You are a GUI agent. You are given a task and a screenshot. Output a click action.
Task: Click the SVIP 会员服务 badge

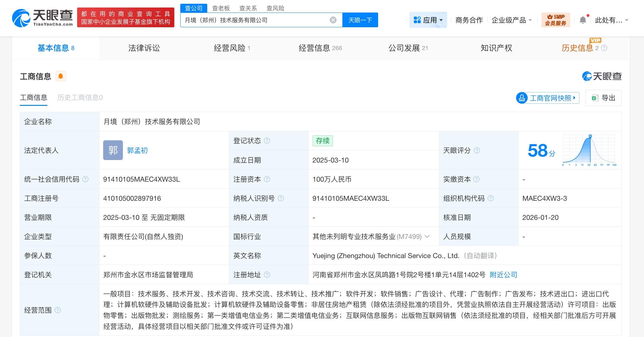pos(555,20)
